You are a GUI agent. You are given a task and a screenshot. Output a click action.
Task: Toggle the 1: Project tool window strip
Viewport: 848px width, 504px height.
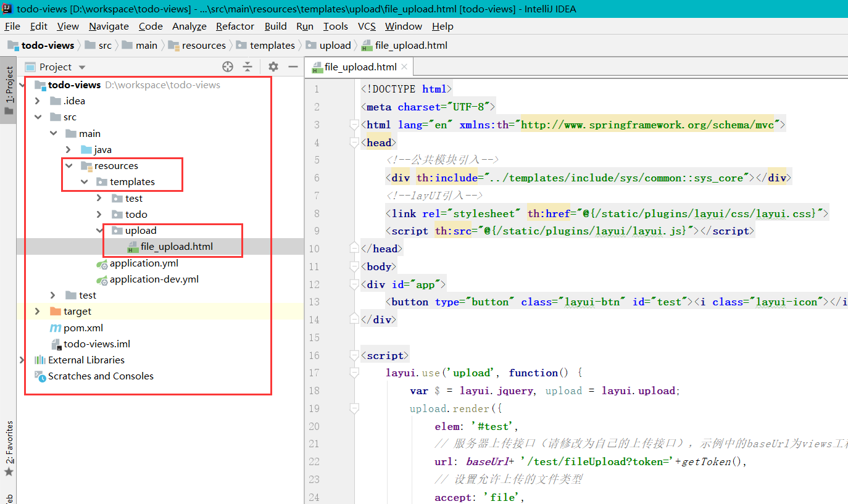pyautogui.click(x=8, y=91)
